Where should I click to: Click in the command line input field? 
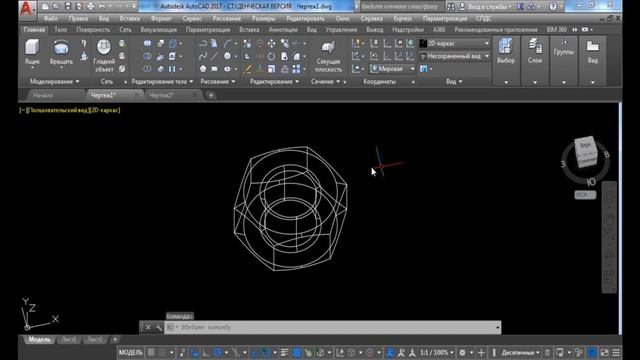coord(333,327)
